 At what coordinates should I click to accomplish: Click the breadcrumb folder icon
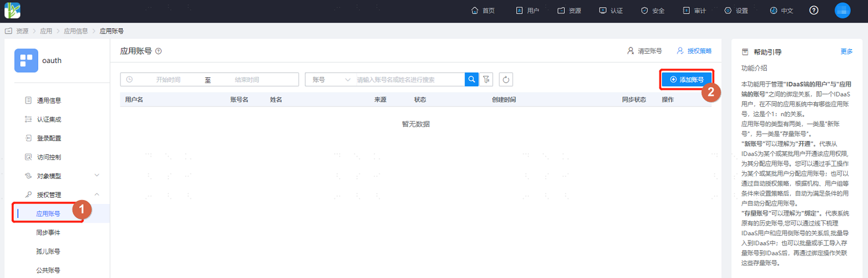pos(9,31)
